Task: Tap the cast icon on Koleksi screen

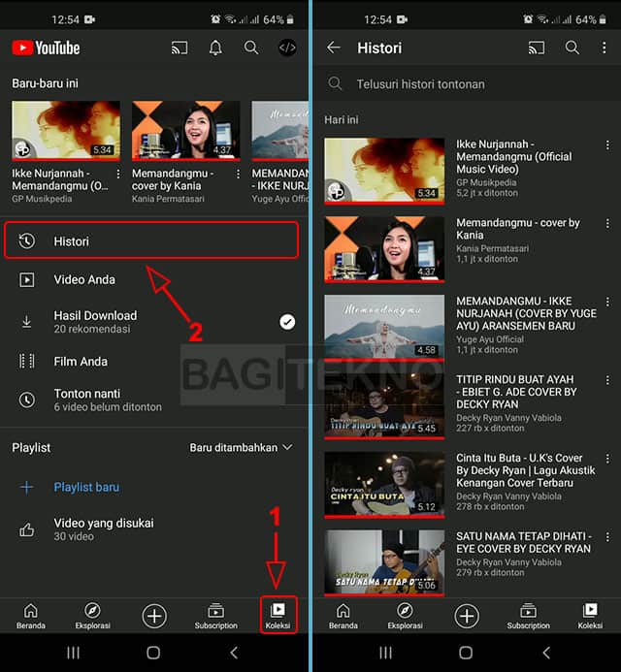Action: [180, 48]
